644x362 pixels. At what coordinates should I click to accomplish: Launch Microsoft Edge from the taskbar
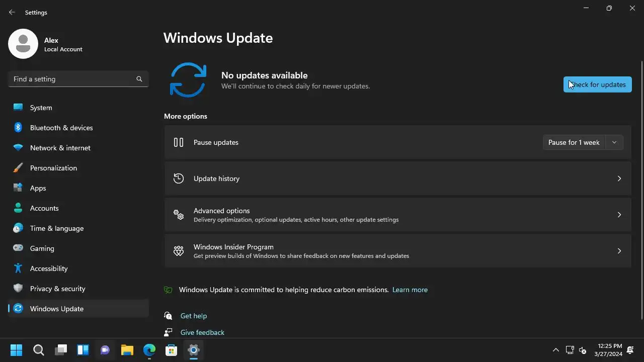coord(149,350)
